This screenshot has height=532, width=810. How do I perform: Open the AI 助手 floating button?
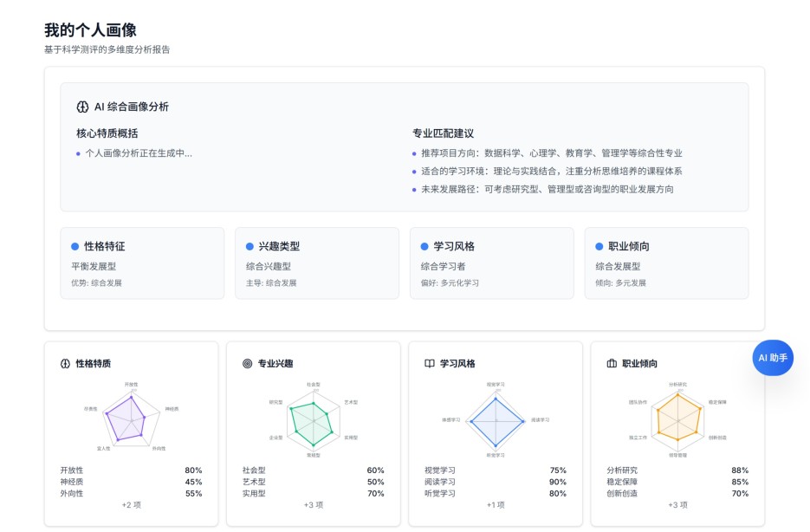tap(773, 358)
